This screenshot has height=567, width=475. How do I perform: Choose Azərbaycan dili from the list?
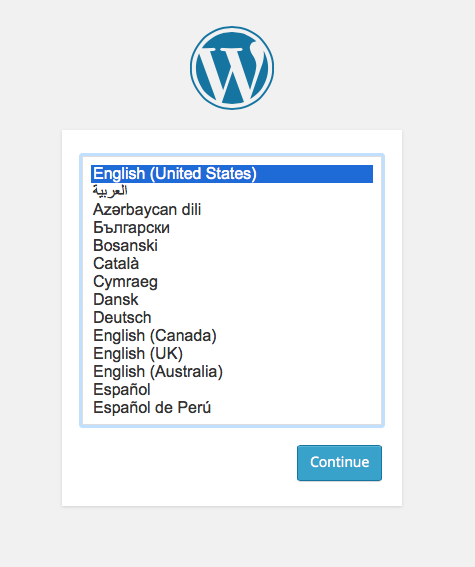tap(232, 209)
